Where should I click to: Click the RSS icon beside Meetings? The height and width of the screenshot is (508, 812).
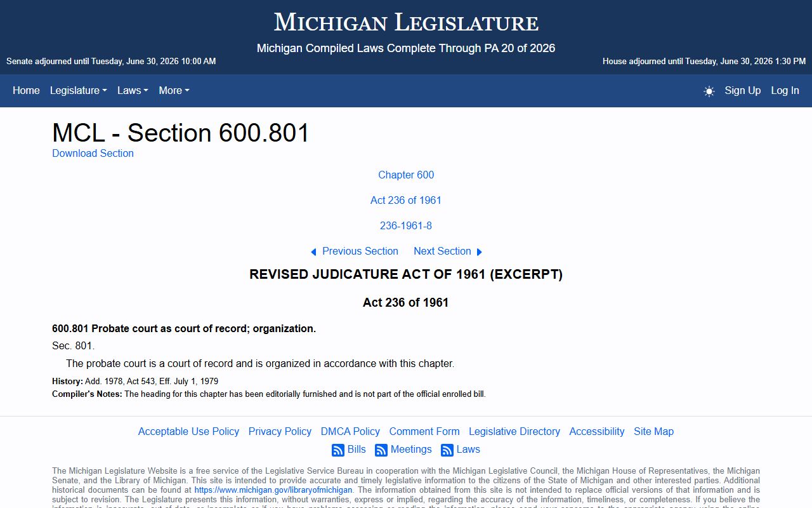(x=381, y=450)
